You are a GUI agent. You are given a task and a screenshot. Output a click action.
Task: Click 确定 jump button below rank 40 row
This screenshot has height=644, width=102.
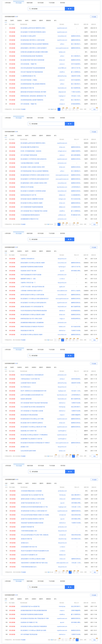(95, 224)
